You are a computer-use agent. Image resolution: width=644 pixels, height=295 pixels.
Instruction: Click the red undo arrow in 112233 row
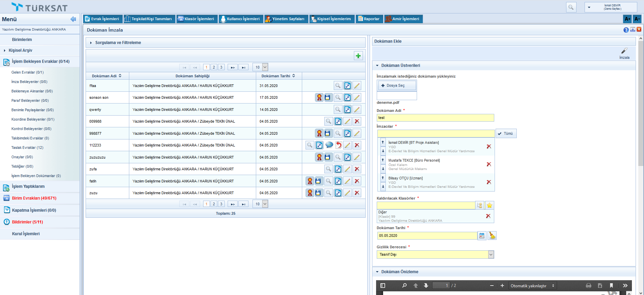coord(338,145)
